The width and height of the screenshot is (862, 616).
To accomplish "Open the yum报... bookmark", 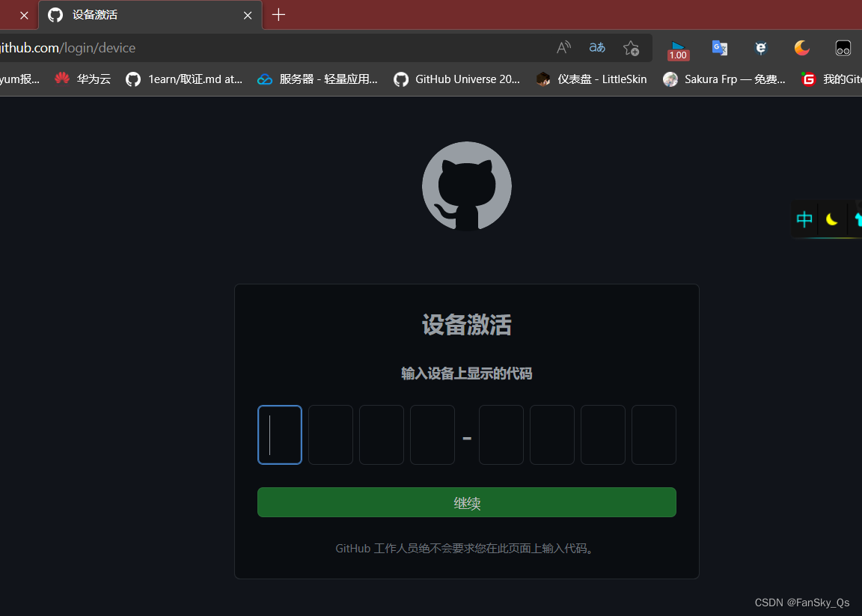I will point(19,79).
